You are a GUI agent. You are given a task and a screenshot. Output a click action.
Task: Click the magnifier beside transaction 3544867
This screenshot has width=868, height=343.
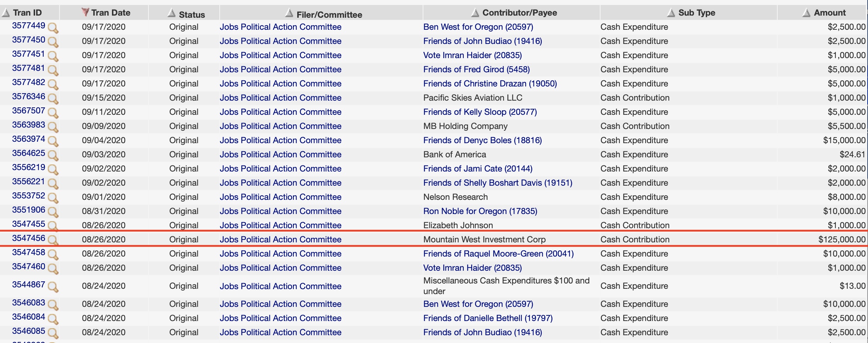click(x=53, y=287)
